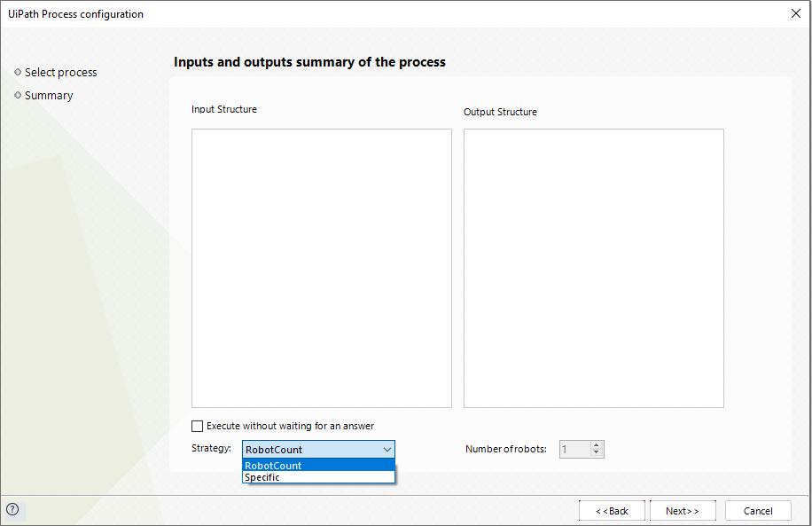Screen dimensions: 812x526
Task: Enable Execute without waiting for an answer
Action: pyautogui.click(x=198, y=426)
